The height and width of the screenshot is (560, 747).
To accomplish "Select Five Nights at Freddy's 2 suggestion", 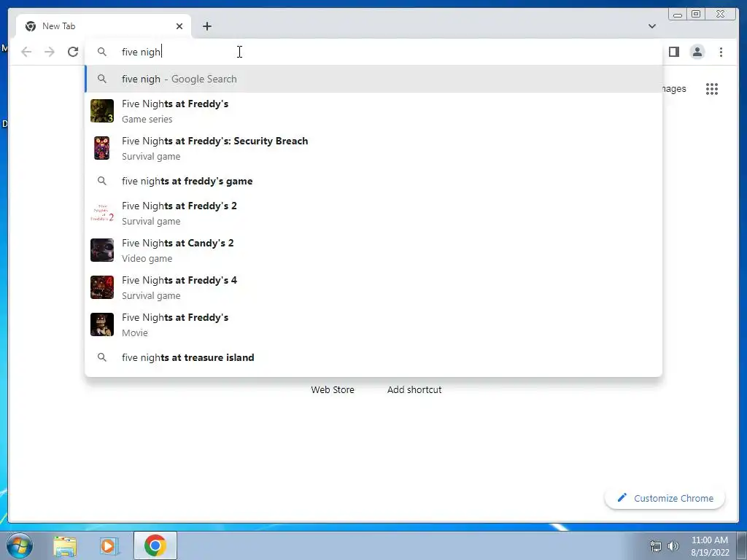I will click(x=373, y=213).
